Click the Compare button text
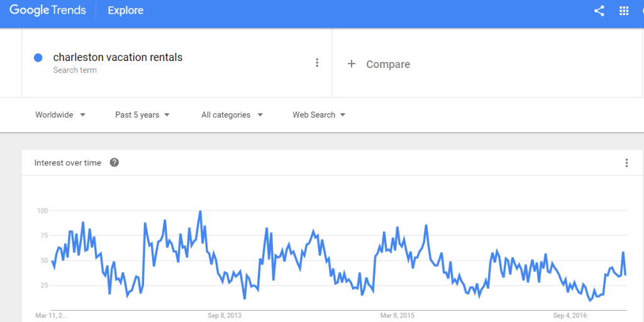The image size is (644, 322). tap(388, 64)
